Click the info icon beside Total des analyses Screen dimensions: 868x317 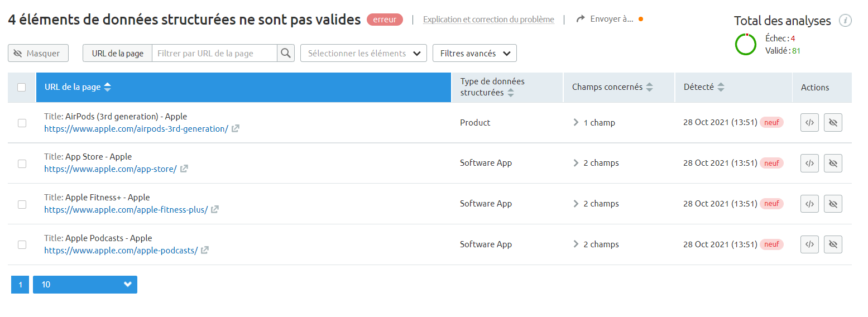845,21
